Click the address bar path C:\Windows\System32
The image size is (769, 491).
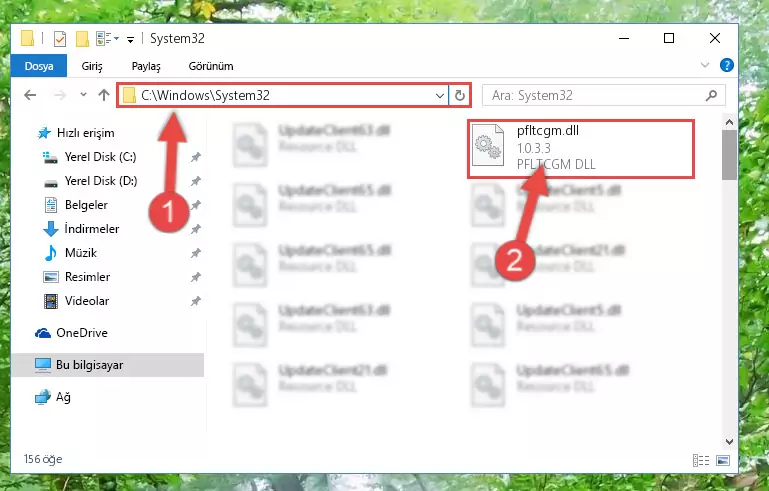click(205, 95)
